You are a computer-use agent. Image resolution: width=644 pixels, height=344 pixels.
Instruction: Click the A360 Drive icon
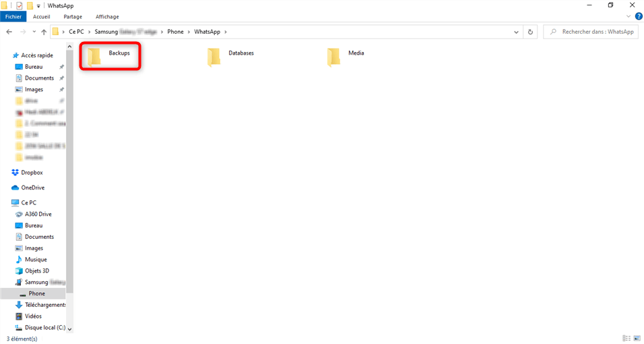coord(19,214)
